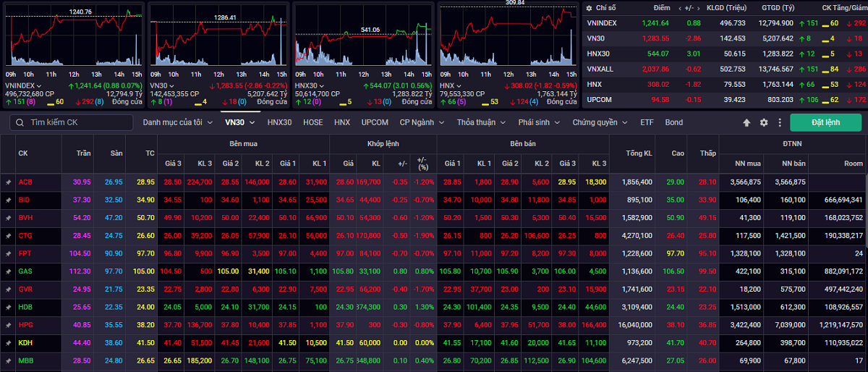Switch to the HNX30 tab
Image resolution: width=868 pixels, height=372 pixels.
[x=279, y=123]
